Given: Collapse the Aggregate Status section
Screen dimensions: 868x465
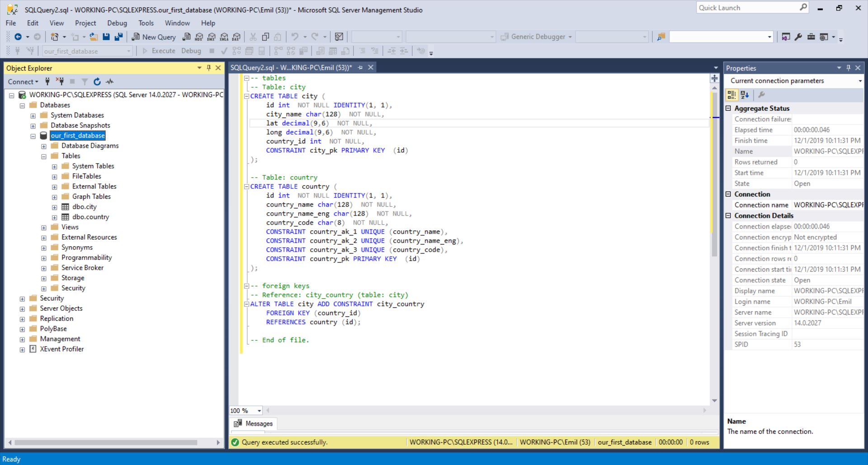Looking at the screenshot, I should [x=728, y=108].
